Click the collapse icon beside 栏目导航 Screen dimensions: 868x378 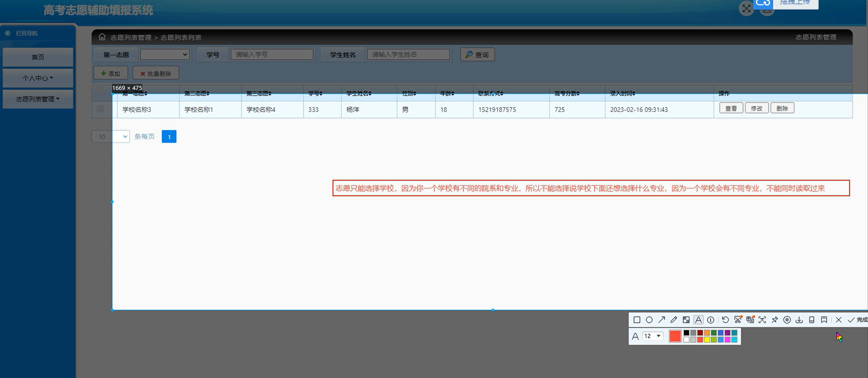click(7, 33)
